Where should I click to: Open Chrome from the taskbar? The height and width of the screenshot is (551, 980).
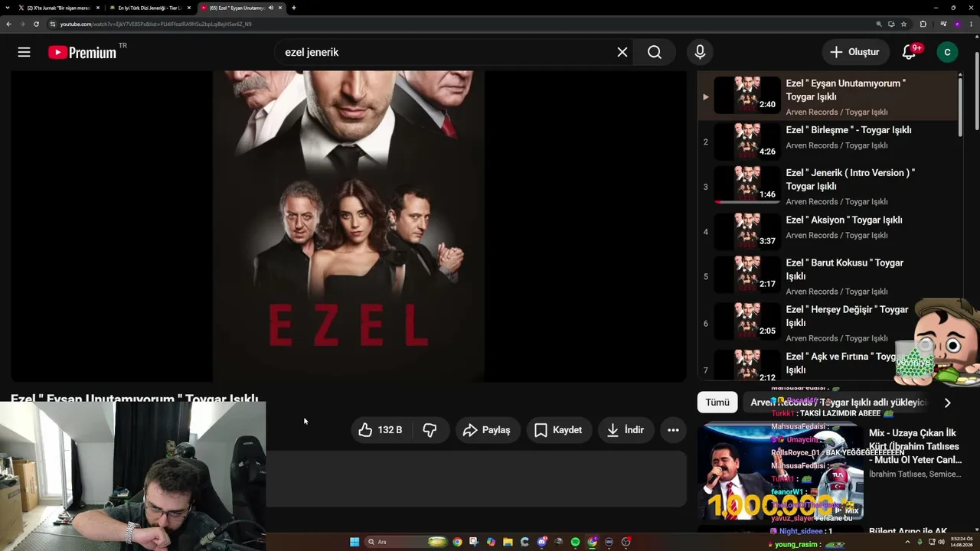pyautogui.click(x=457, y=542)
